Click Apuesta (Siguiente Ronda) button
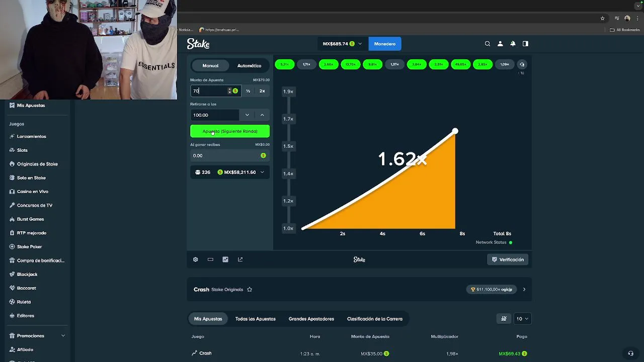644x362 pixels. point(230,131)
